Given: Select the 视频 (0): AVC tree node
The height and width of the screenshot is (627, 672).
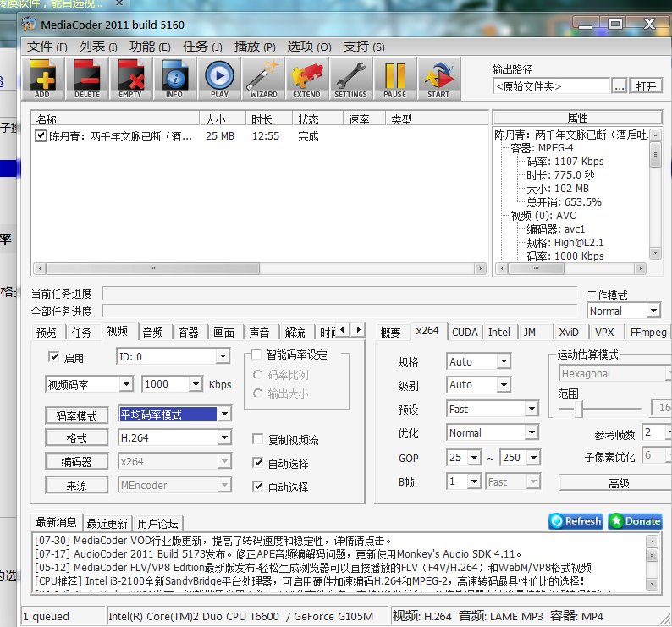Looking at the screenshot, I should [543, 216].
